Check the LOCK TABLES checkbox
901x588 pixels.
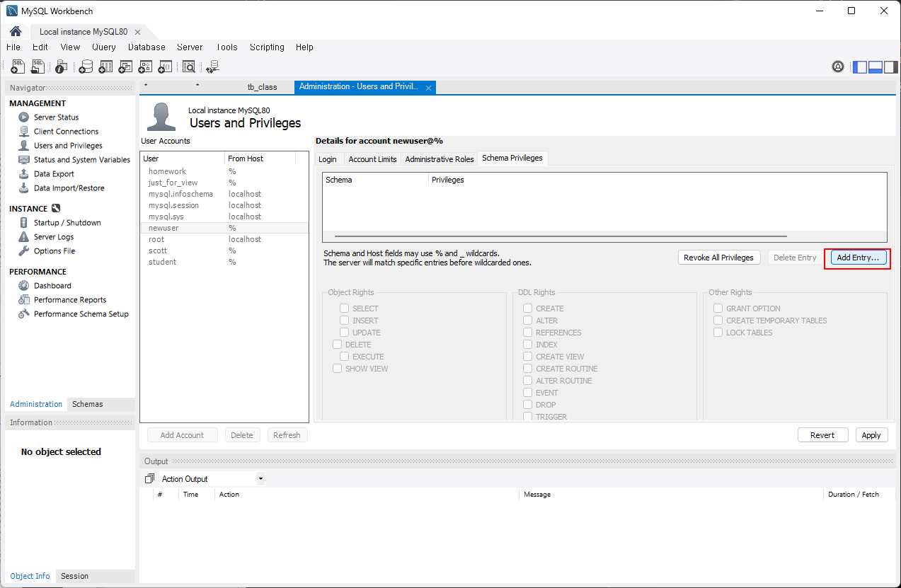click(718, 333)
